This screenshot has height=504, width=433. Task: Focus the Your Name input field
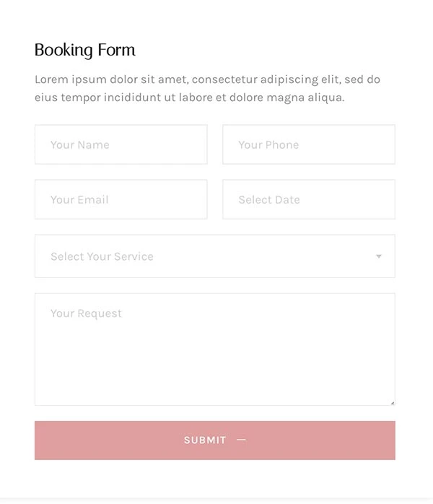pyautogui.click(x=121, y=144)
